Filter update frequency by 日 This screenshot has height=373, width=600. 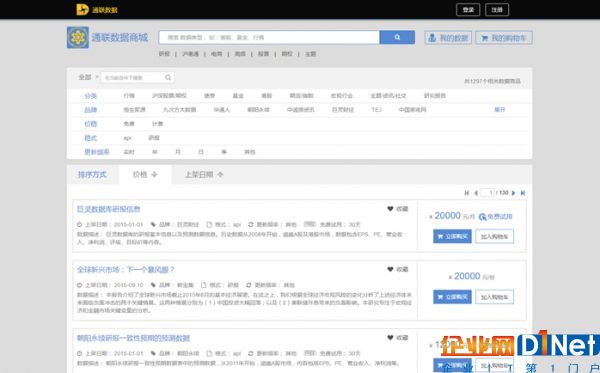[201, 152]
